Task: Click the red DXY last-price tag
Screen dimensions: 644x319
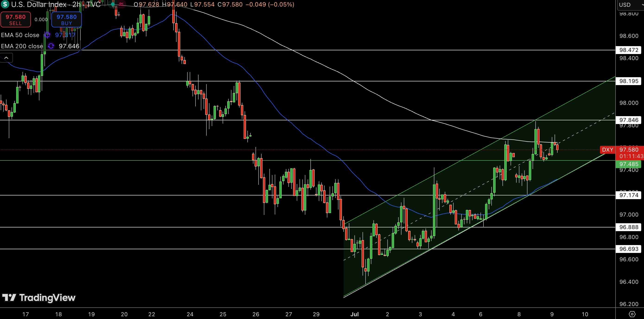Action: click(607, 150)
